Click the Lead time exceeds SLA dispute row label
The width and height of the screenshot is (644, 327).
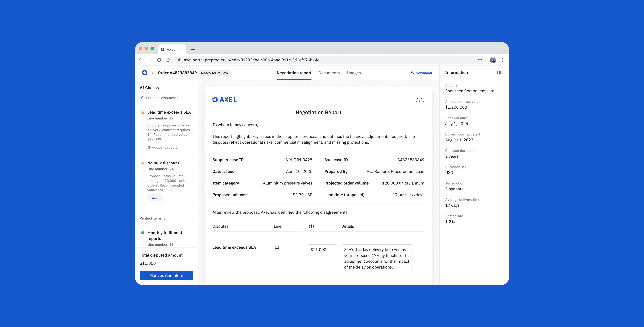coord(234,247)
